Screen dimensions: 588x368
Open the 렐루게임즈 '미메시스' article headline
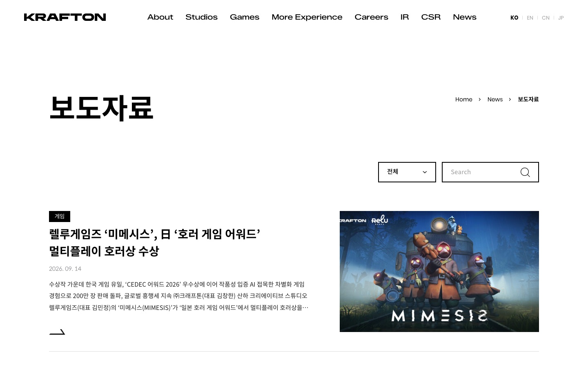click(154, 242)
